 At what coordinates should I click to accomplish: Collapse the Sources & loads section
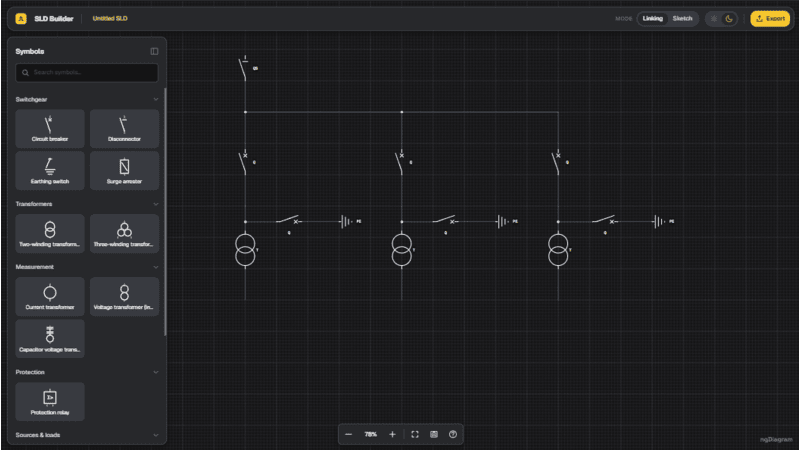(x=156, y=435)
